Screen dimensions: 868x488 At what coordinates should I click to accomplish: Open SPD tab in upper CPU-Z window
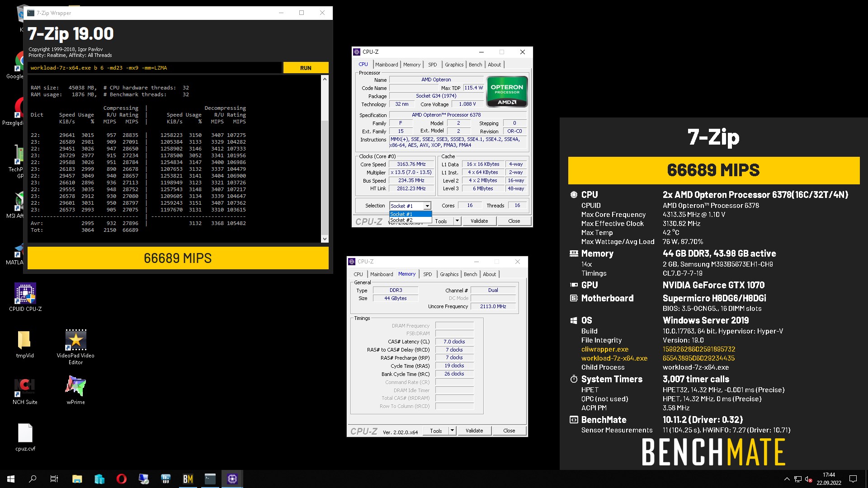(x=433, y=65)
